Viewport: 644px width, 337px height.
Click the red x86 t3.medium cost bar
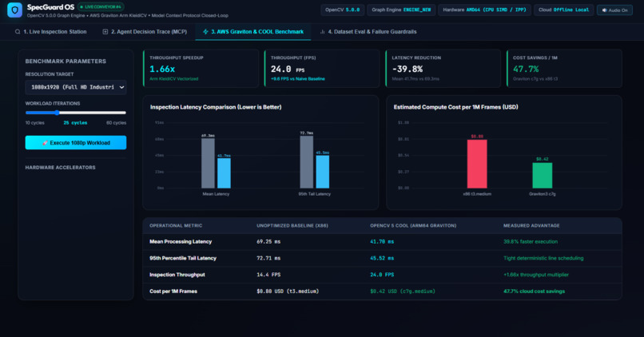tap(477, 164)
